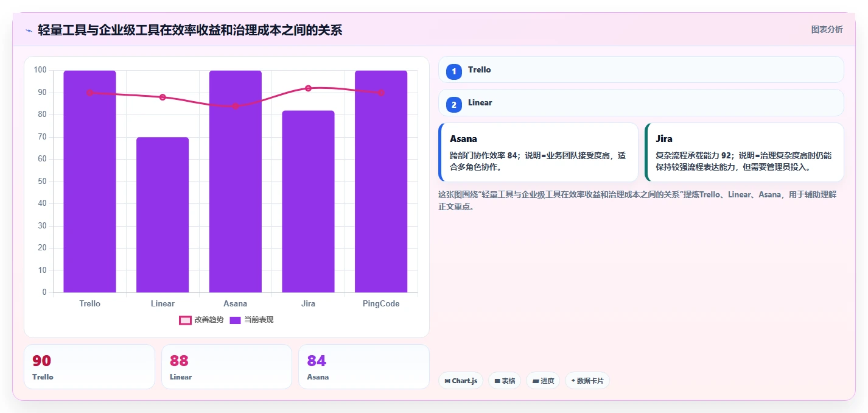Click the trend line point above PingCode
Image resolution: width=868 pixels, height=413 pixels.
click(381, 93)
